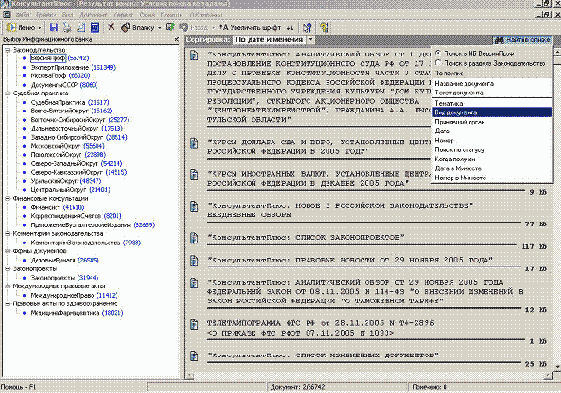Click document icon beside КУРСЫ ДОЛЛАРА США
The width and height of the screenshot is (561, 393).
coord(194,143)
